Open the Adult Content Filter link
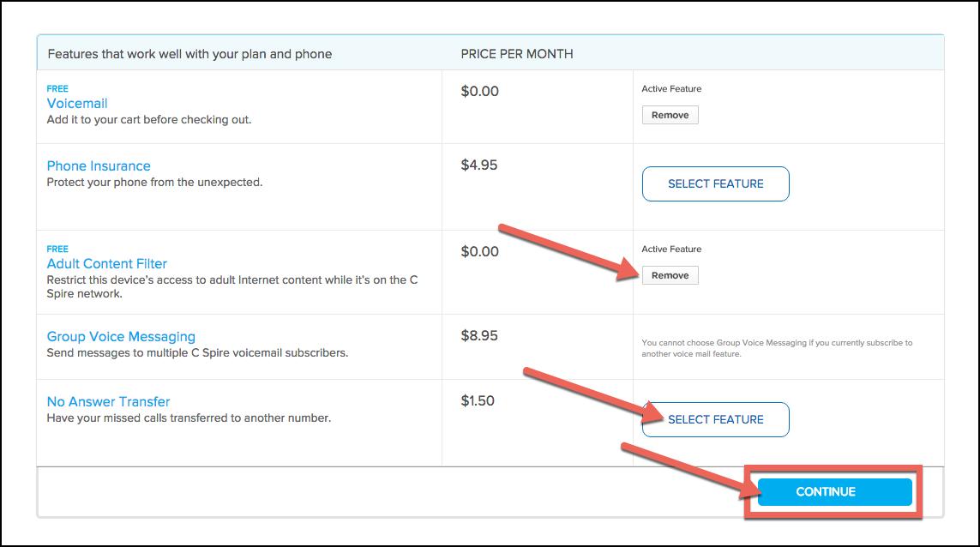 coord(107,264)
